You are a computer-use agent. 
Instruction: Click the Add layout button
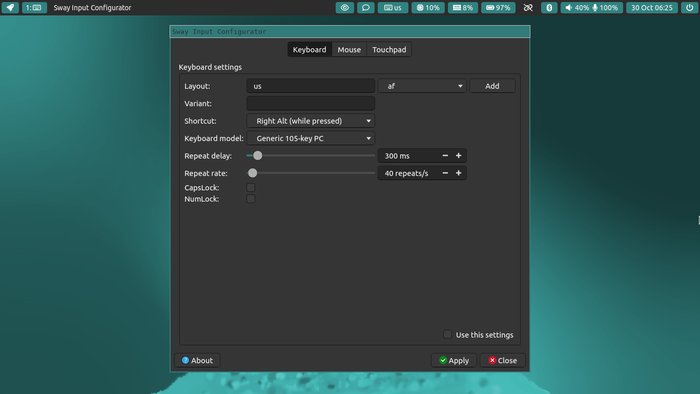492,86
